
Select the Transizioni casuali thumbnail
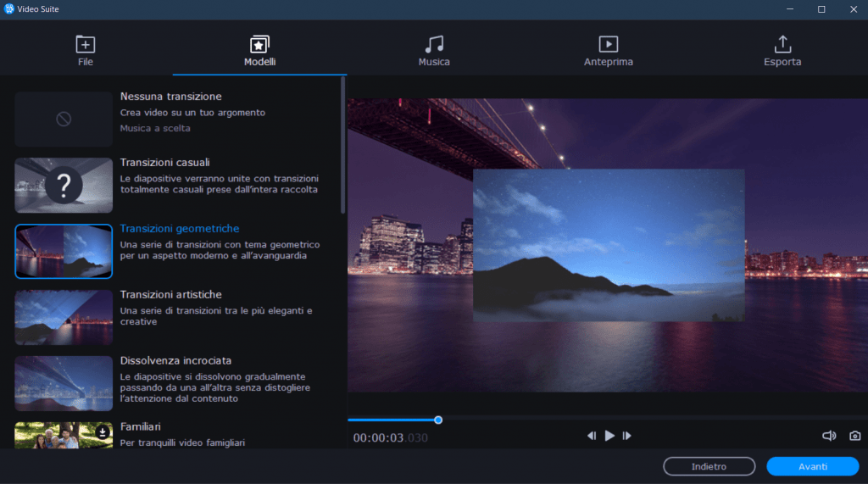pyautogui.click(x=64, y=185)
